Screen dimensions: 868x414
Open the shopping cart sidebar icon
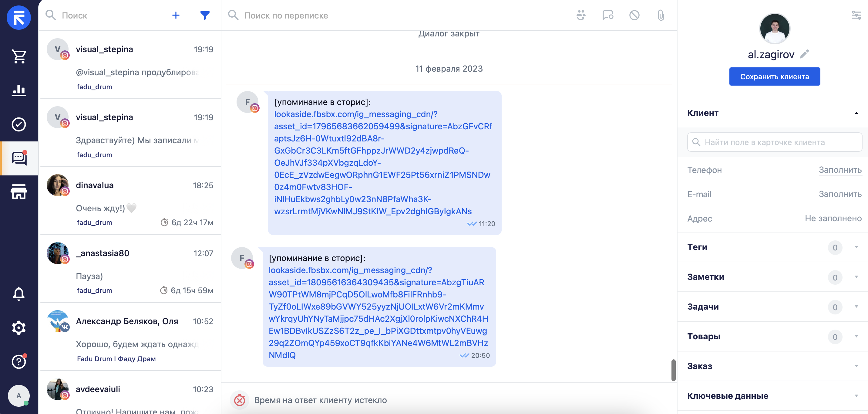coord(19,56)
